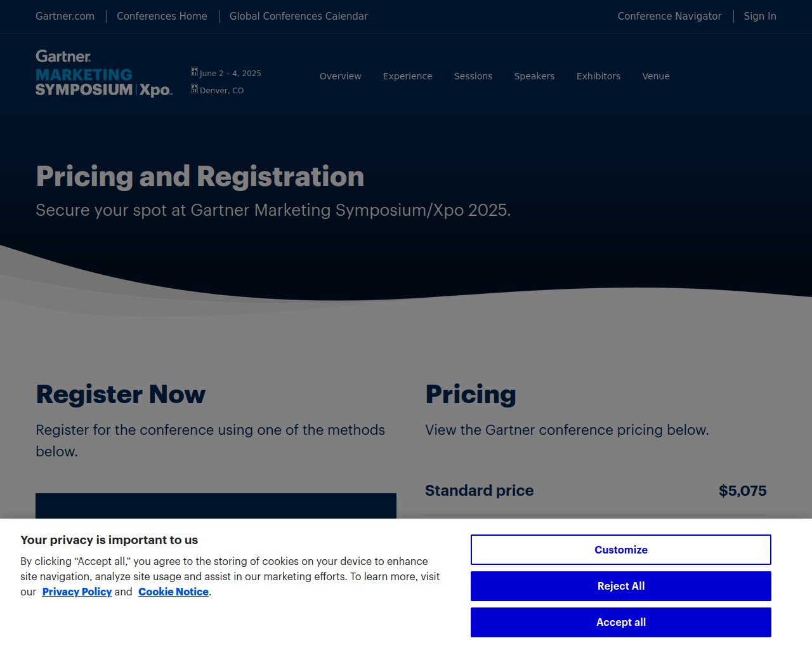Open the Gartner.com link
The height and width of the screenshot is (650, 812).
(x=65, y=17)
